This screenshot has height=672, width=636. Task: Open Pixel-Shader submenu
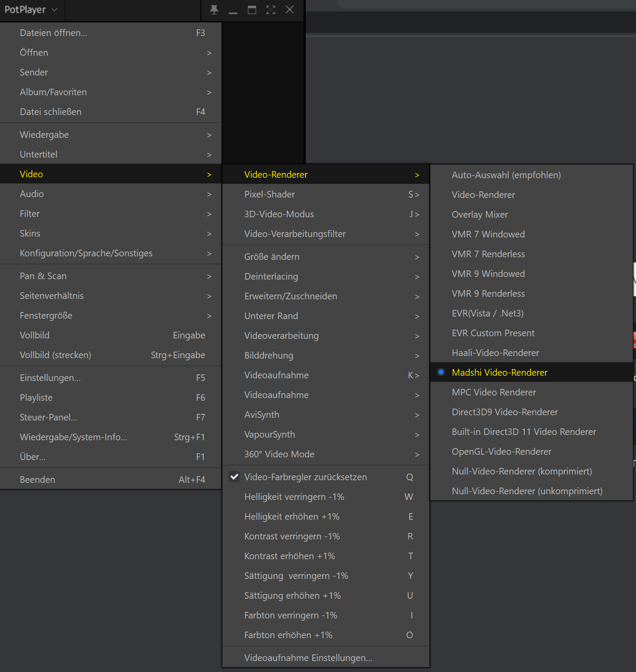[x=326, y=194]
